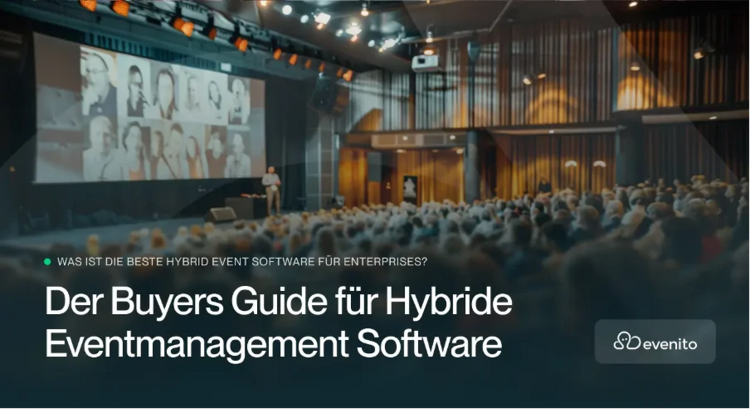Click the ceiling-mounted projector
The height and width of the screenshot is (409, 750).
point(425,63)
